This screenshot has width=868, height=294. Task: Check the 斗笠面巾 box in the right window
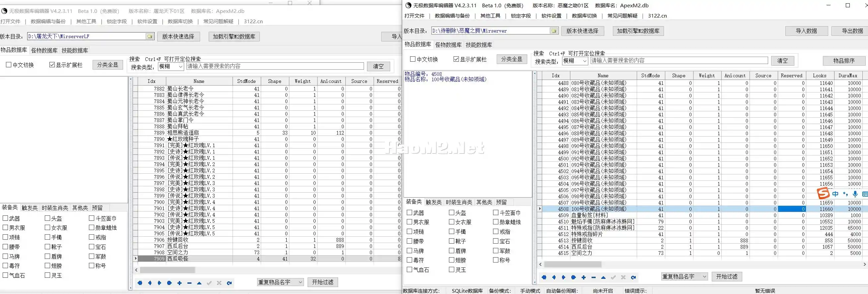coord(495,212)
